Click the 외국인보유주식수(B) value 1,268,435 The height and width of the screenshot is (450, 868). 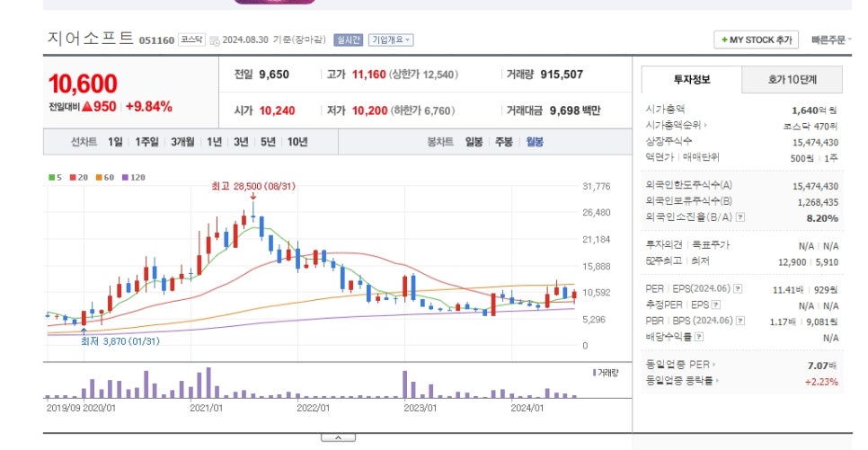coord(818,202)
